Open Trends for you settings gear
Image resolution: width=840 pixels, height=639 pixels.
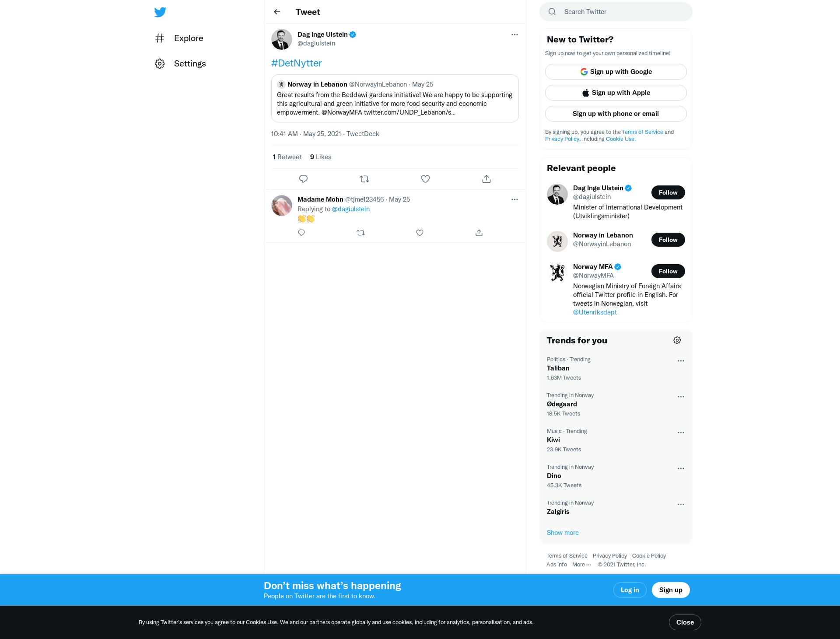click(677, 340)
